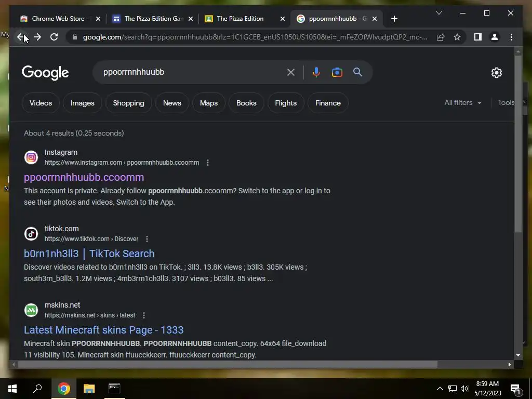Show hidden system tray icons
The image size is (532, 399).
point(440,389)
